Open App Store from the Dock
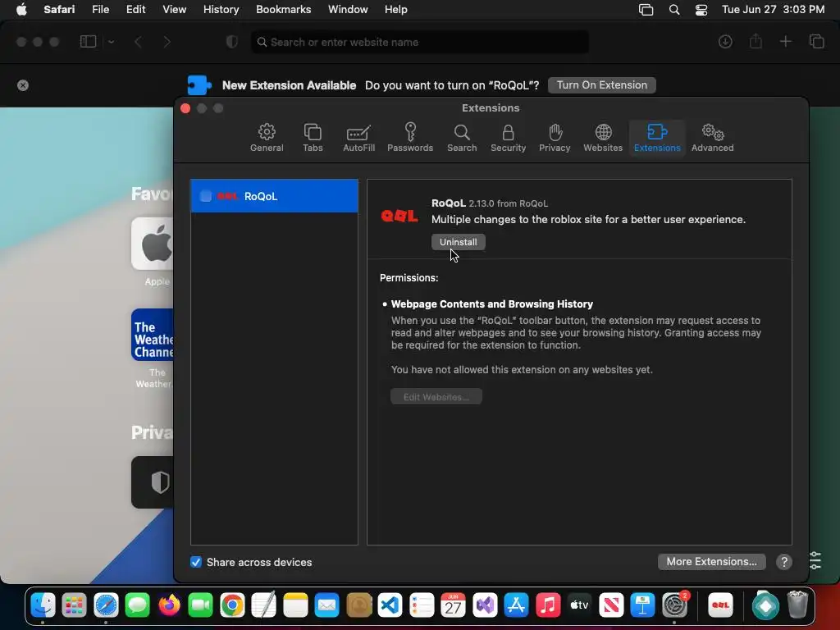The height and width of the screenshot is (630, 840). [x=517, y=605]
